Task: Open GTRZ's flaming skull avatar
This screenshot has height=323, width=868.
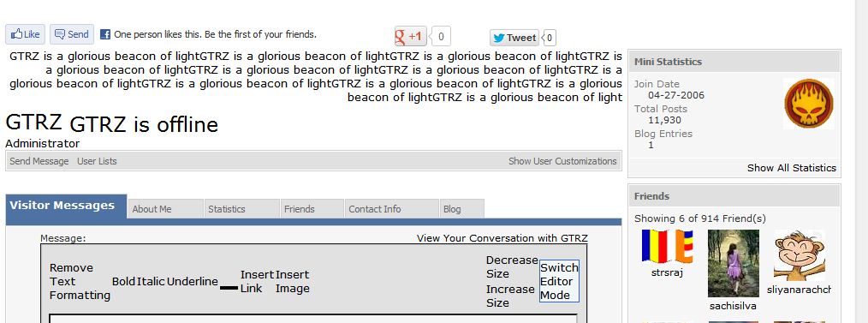Action: pos(809,104)
